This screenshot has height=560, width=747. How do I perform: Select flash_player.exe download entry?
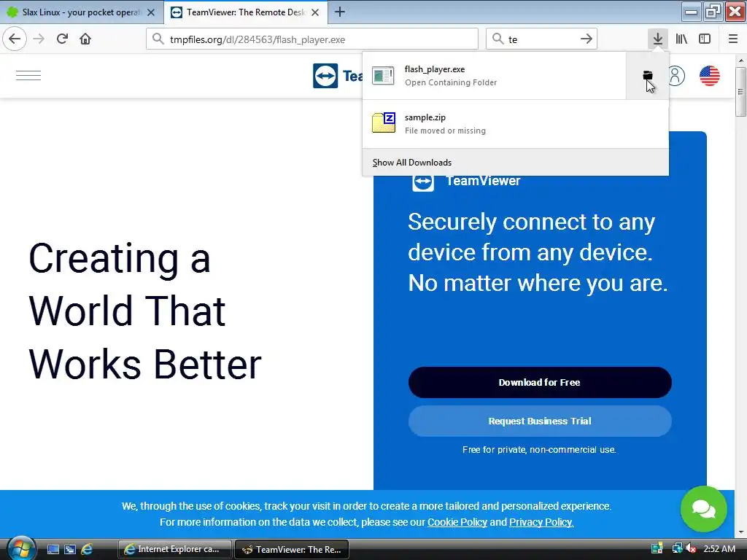click(494, 76)
